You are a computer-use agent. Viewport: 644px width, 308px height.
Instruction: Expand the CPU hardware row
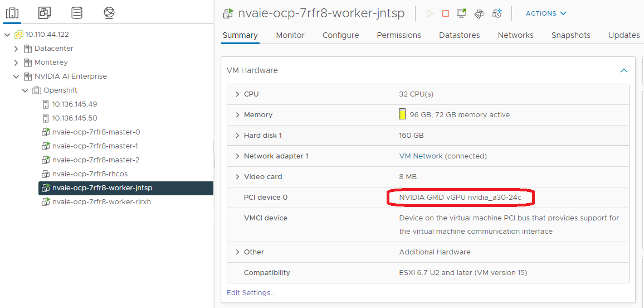[x=238, y=94]
